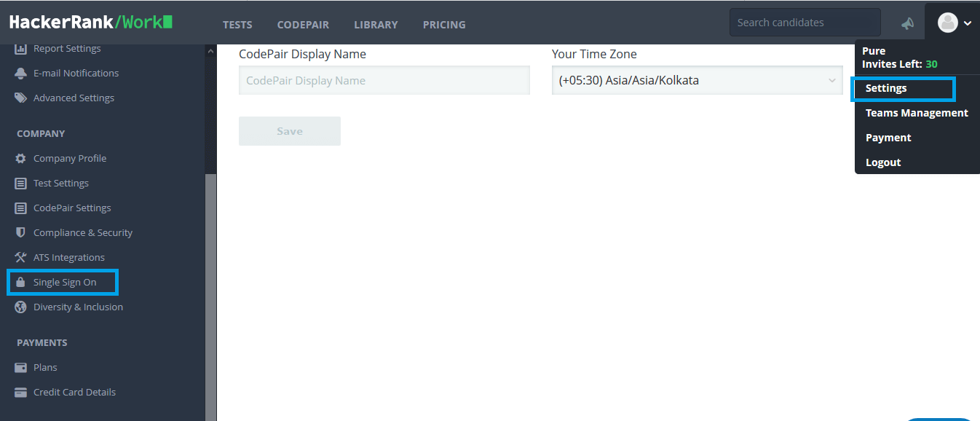Click the Invites Left: 30 text
The image size is (980, 421).
(x=900, y=64)
